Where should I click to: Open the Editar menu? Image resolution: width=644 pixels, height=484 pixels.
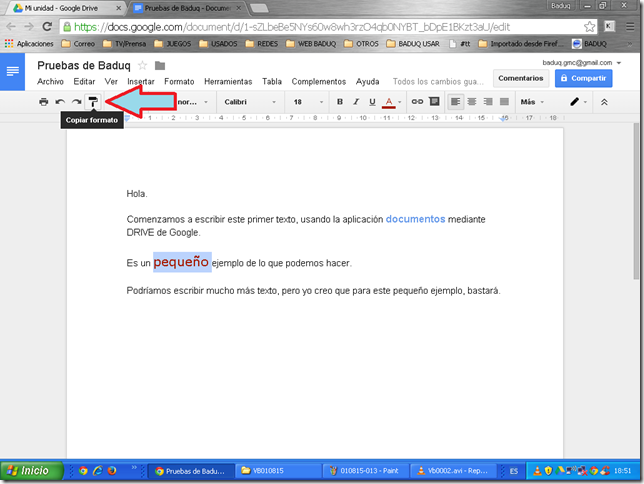(x=84, y=81)
